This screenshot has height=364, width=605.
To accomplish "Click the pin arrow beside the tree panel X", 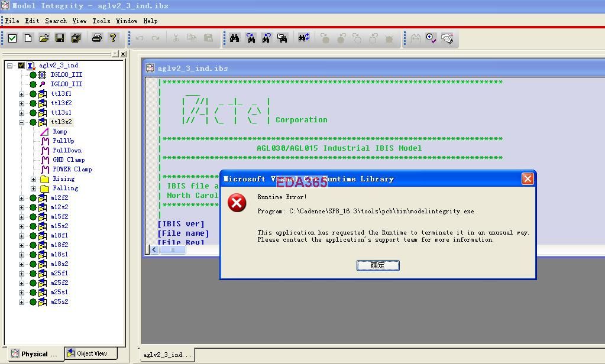I will pyautogui.click(x=115, y=54).
